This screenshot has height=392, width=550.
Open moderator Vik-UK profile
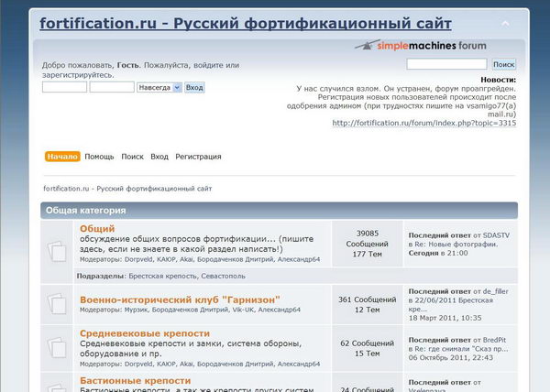pyautogui.click(x=243, y=310)
